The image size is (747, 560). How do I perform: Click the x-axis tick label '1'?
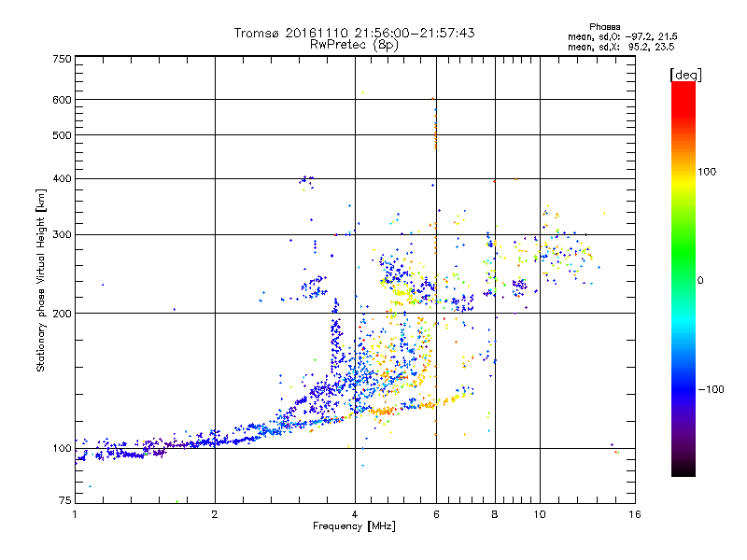[75, 514]
